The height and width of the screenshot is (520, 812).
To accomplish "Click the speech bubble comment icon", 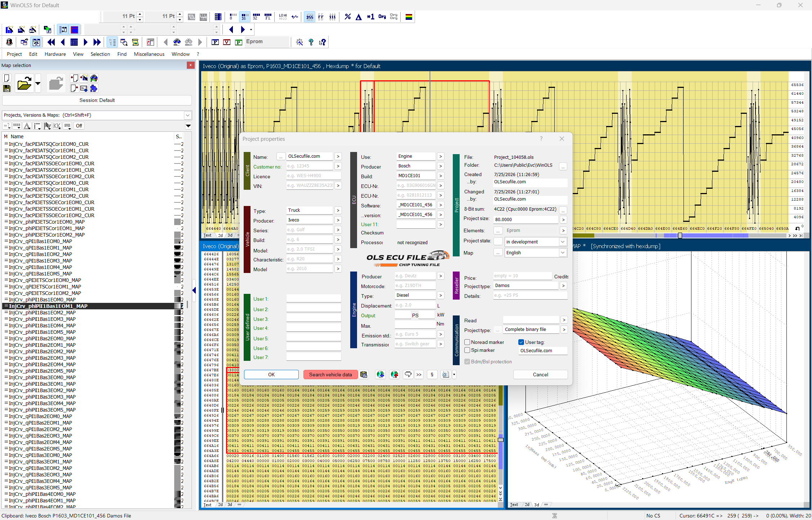I will coord(408,375).
